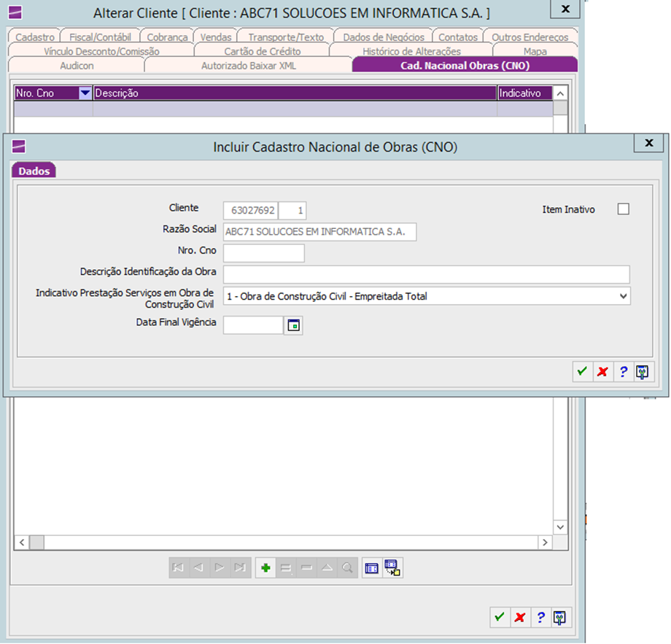Image resolution: width=671 pixels, height=644 pixels.
Task: Select the Dados de Negócios tab
Action: click(x=384, y=37)
